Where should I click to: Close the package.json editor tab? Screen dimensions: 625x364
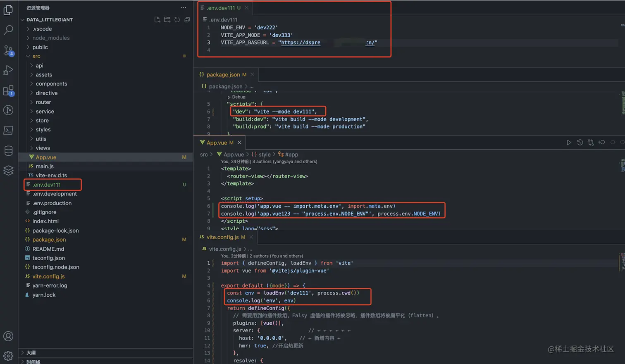(252, 74)
